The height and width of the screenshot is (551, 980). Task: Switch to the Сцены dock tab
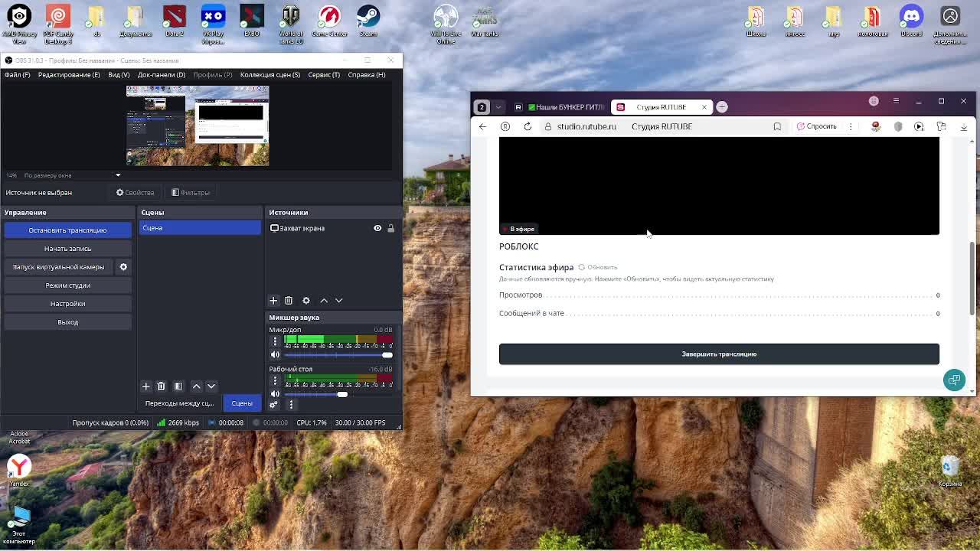pyautogui.click(x=242, y=403)
